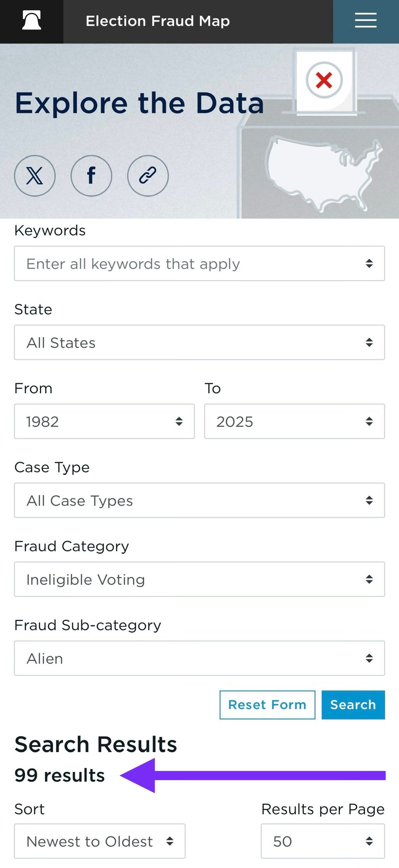The width and height of the screenshot is (399, 868).
Task: Click the Election Fraud Map title
Action: click(x=158, y=21)
